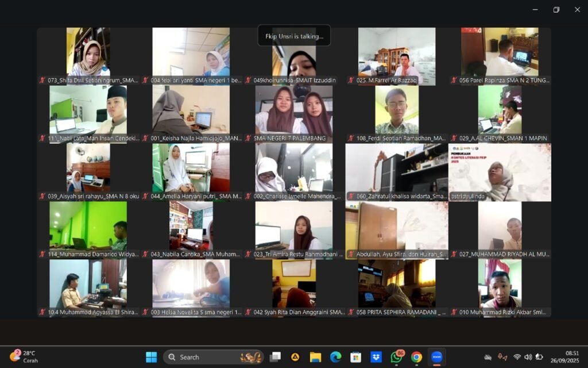Click the 'Fkip Unsri is talking...' indicator
588x368 pixels.
click(x=294, y=36)
